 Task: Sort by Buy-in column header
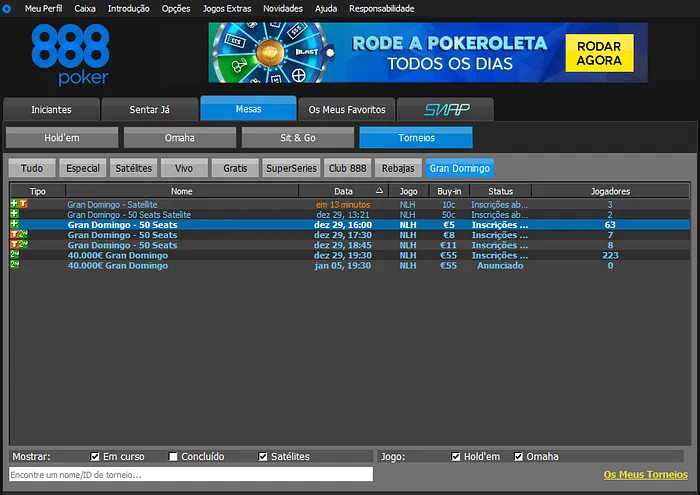[449, 191]
